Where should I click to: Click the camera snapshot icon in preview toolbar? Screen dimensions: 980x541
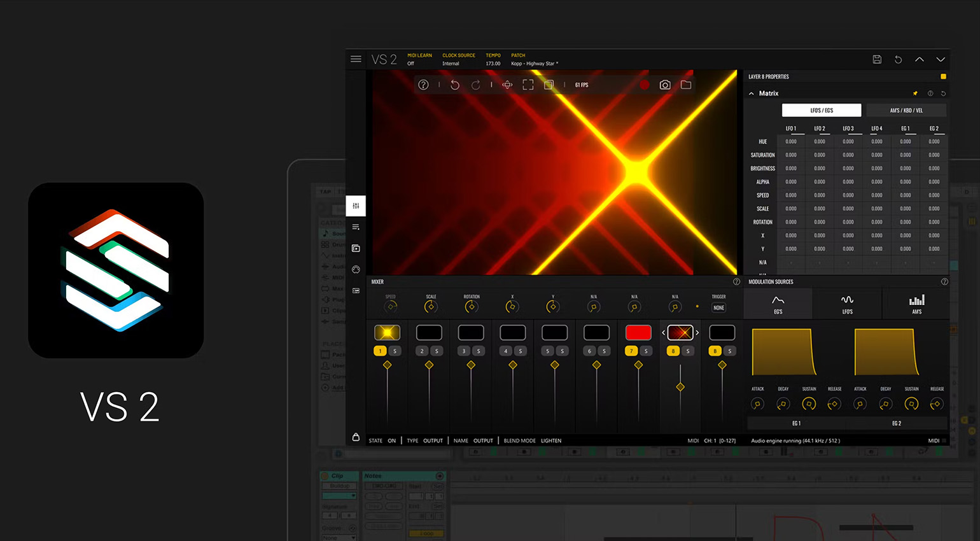coord(665,85)
